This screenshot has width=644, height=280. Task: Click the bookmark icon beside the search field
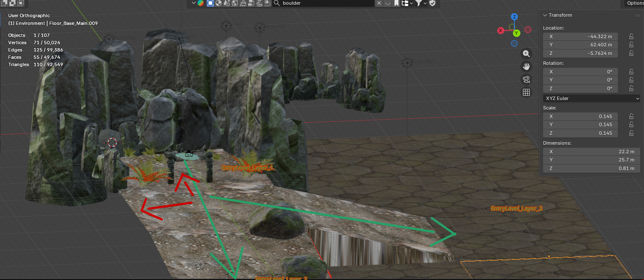click(397, 3)
